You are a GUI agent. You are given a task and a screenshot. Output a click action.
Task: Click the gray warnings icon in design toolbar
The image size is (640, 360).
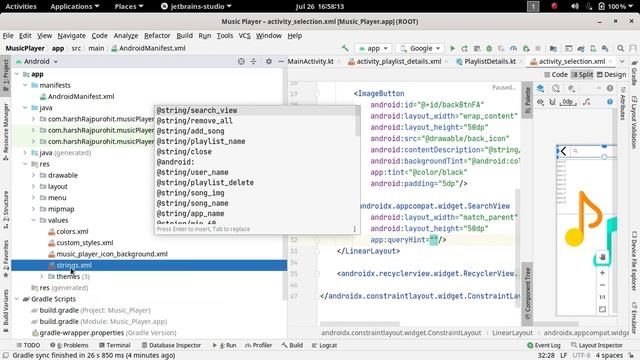[x=610, y=88]
